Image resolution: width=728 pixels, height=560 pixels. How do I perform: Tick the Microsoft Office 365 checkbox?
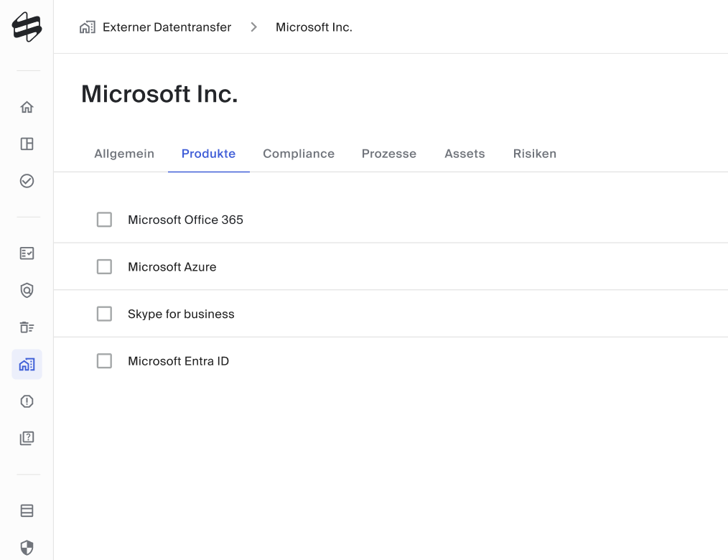[x=105, y=220]
